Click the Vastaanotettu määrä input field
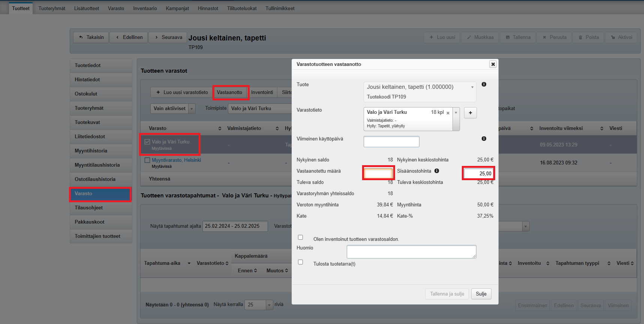Screen dimensions: 644x324 pyautogui.click(x=378, y=173)
